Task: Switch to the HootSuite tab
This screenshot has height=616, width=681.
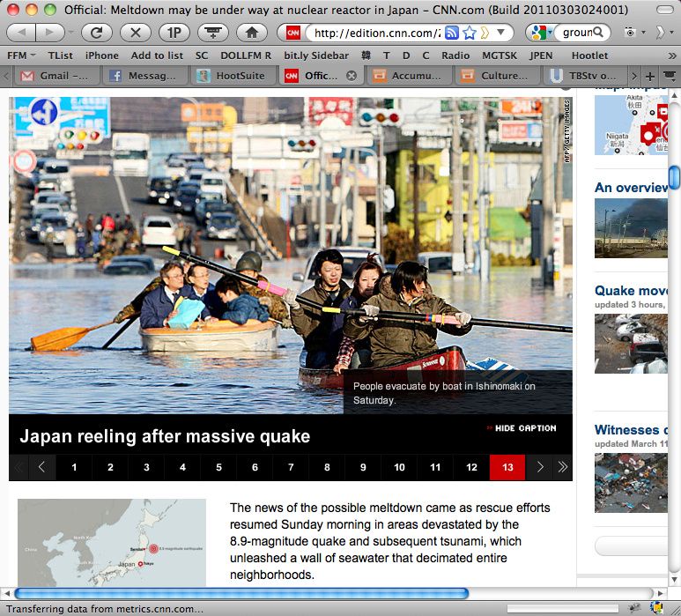Action: (233, 76)
